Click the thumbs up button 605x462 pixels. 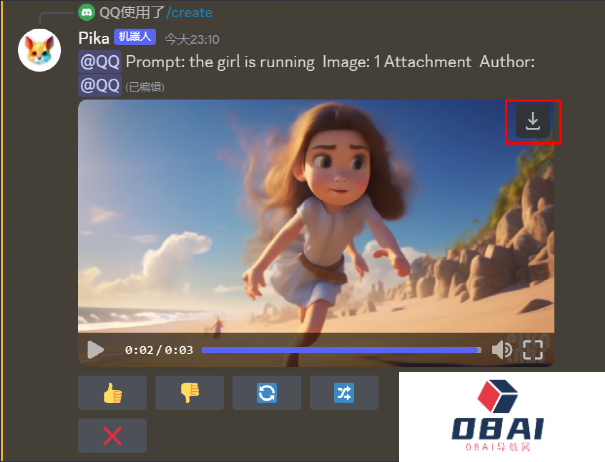click(x=112, y=393)
